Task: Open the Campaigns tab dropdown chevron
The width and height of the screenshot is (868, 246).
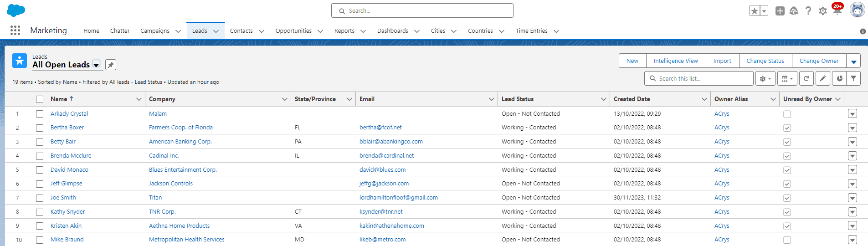Action: pyautogui.click(x=178, y=31)
